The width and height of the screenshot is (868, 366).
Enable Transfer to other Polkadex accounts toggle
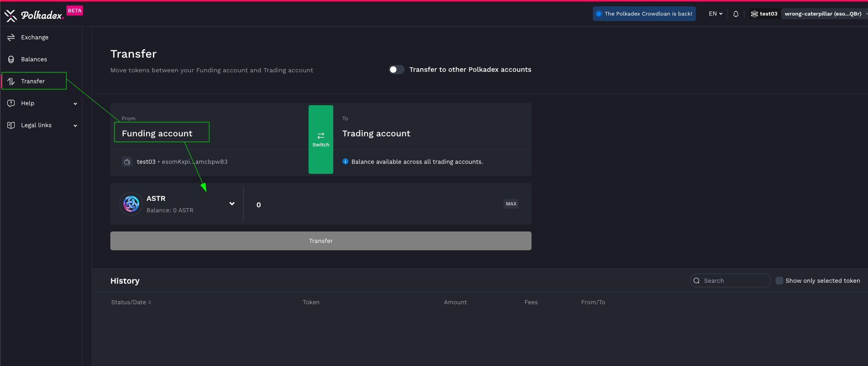[396, 70]
